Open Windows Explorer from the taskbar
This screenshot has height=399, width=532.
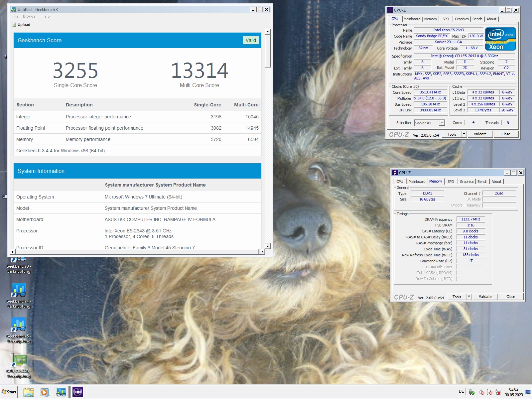(29, 392)
